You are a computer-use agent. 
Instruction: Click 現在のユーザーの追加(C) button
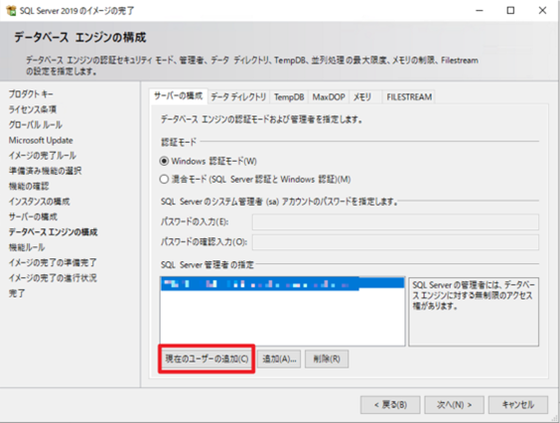(206, 359)
